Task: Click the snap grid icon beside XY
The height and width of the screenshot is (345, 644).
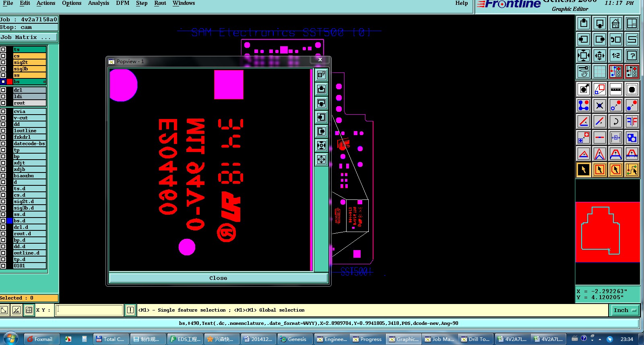Action: (29, 310)
